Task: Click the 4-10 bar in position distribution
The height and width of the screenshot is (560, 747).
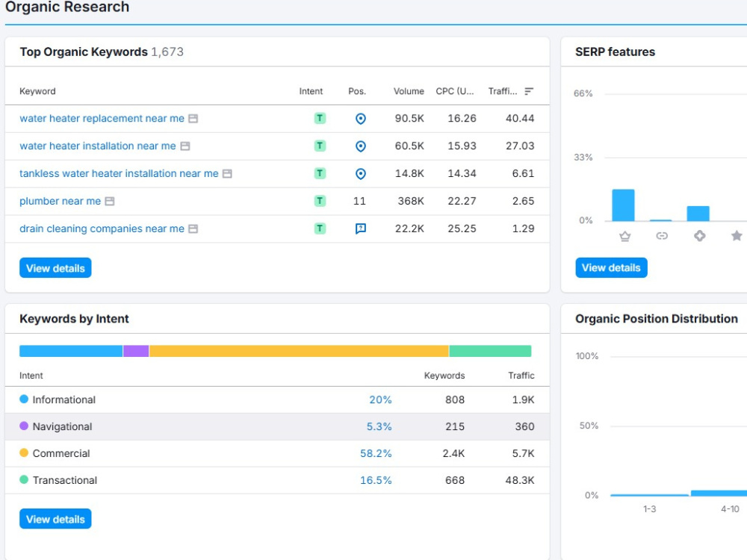Action: [x=719, y=494]
